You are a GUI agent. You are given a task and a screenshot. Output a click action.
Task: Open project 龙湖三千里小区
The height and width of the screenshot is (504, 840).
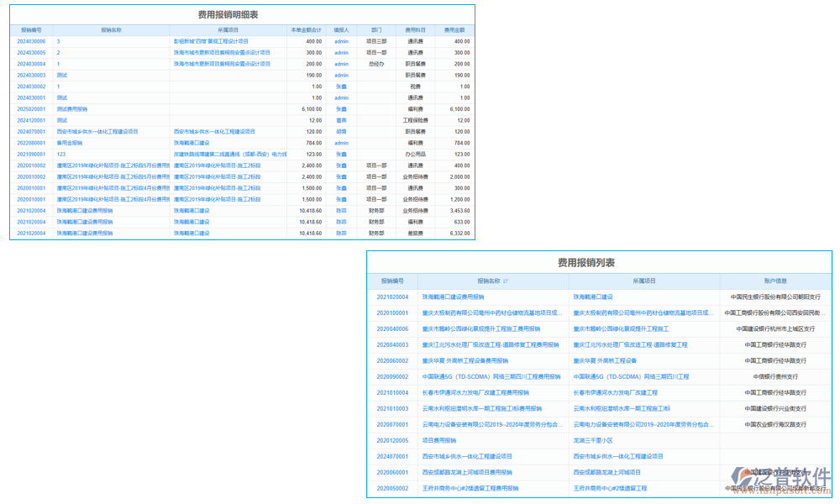pos(593,440)
